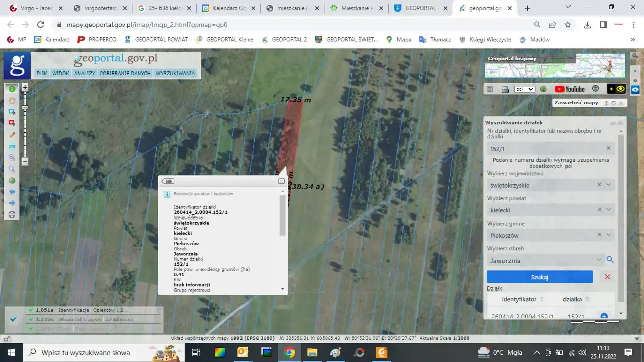The width and height of the screenshot is (644, 362).
Task: Open the ANALIZY menu
Action: pyautogui.click(x=85, y=73)
